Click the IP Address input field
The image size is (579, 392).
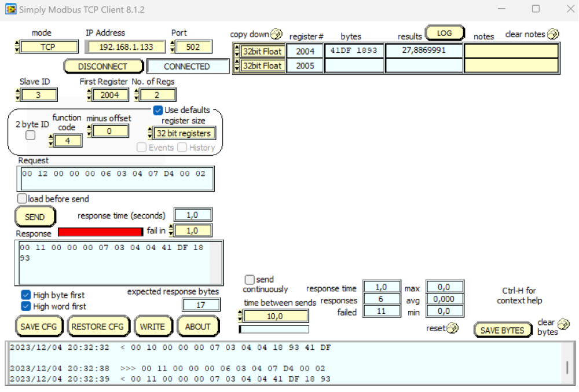pos(126,47)
